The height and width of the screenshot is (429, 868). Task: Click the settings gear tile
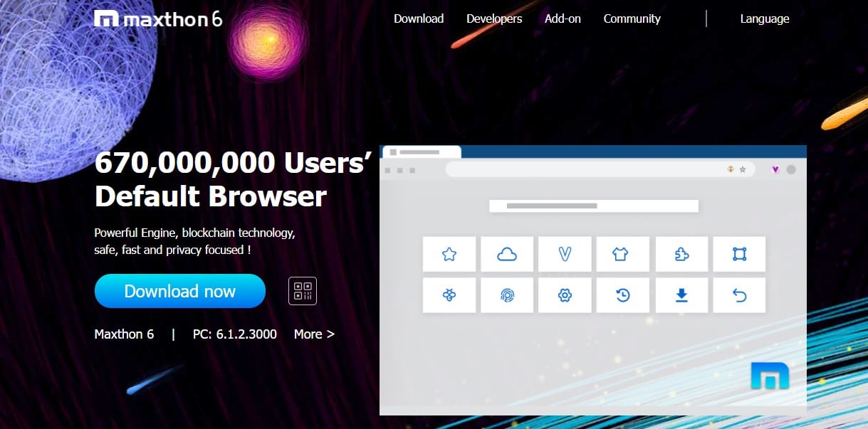(565, 295)
